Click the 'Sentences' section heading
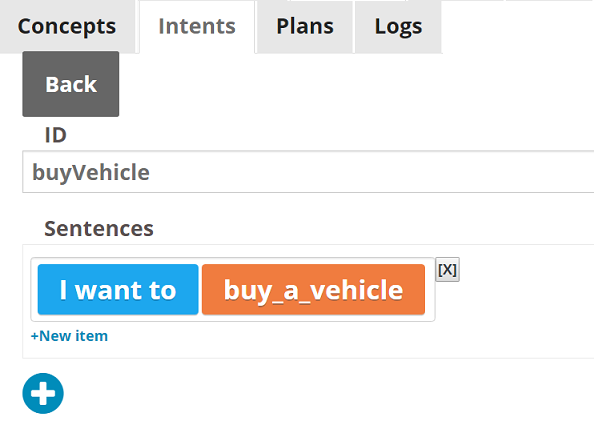Image resolution: width=594 pixels, height=429 pixels. coord(99,229)
